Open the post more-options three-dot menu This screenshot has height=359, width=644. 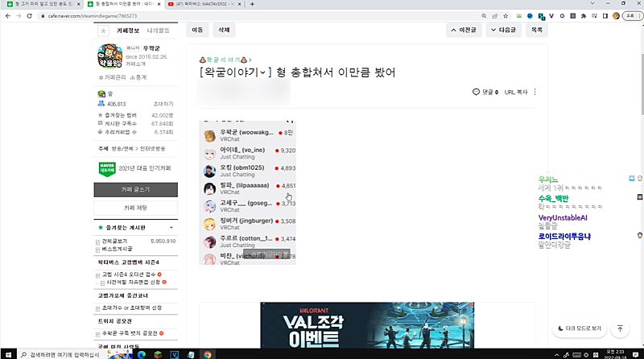click(x=535, y=92)
